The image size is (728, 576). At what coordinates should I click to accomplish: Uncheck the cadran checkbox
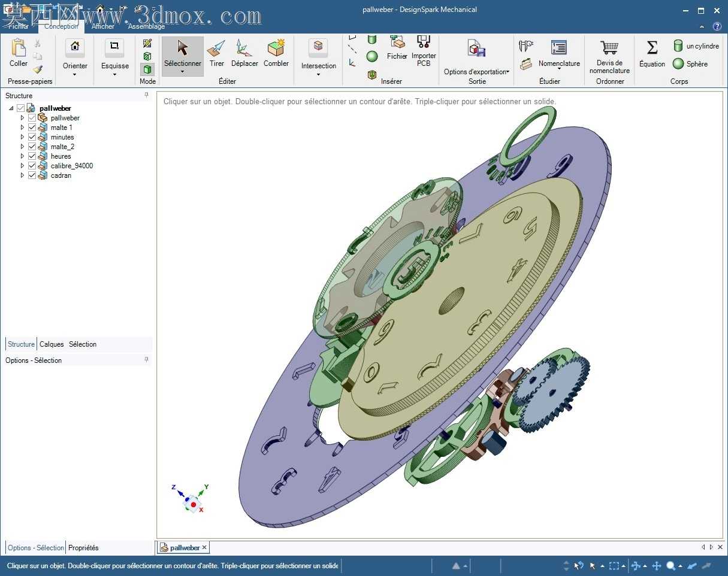click(32, 175)
